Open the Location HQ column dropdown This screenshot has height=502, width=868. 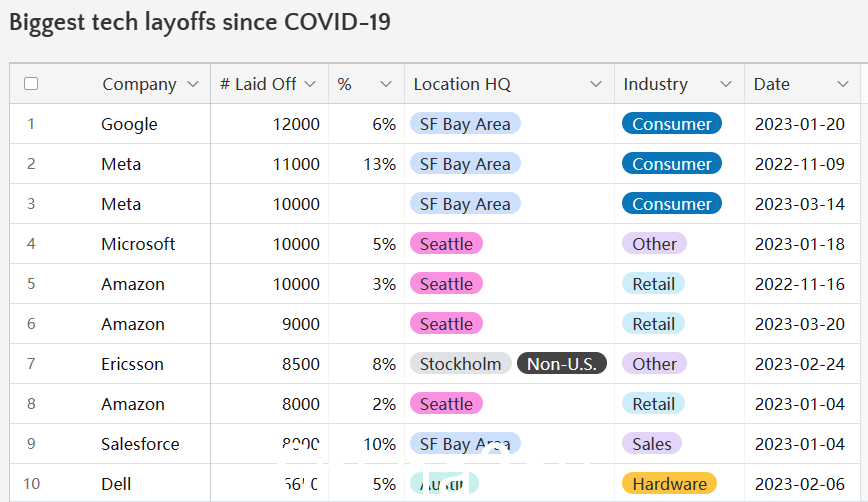click(596, 84)
